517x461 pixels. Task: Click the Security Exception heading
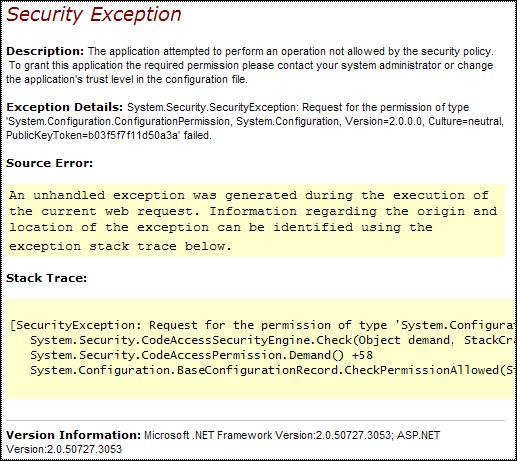click(x=94, y=15)
